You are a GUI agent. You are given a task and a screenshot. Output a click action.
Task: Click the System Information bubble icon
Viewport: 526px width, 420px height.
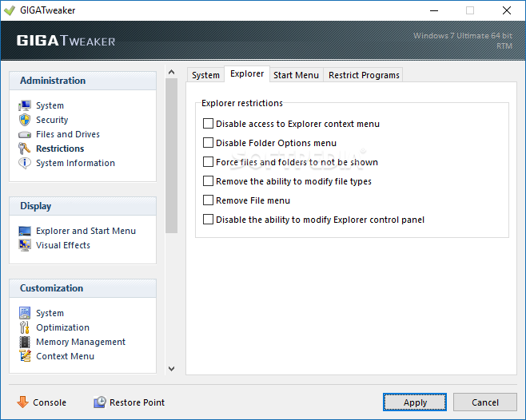(25, 163)
